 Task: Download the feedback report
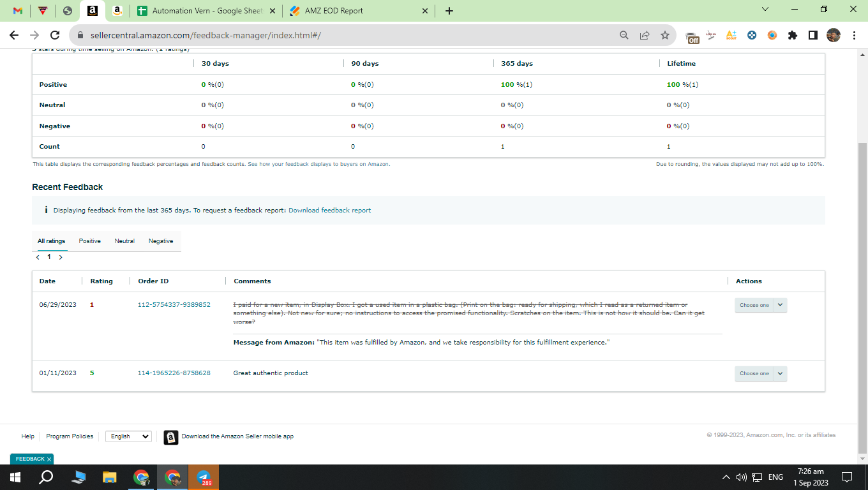click(329, 210)
